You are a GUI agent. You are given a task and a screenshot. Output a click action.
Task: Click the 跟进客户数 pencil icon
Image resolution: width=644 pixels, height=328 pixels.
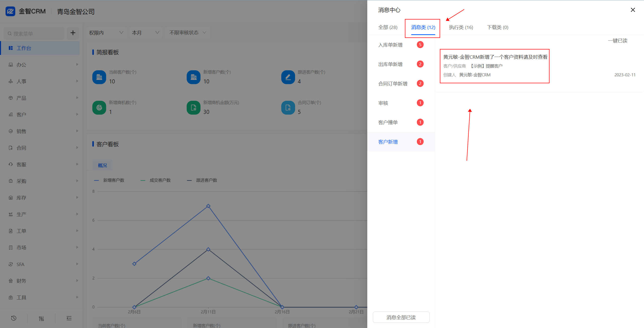pos(288,77)
